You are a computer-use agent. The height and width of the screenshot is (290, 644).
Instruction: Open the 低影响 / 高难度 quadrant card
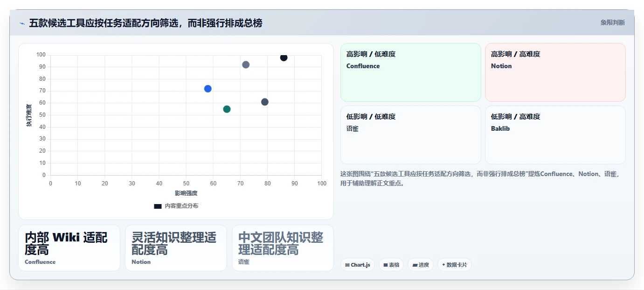[555, 135]
